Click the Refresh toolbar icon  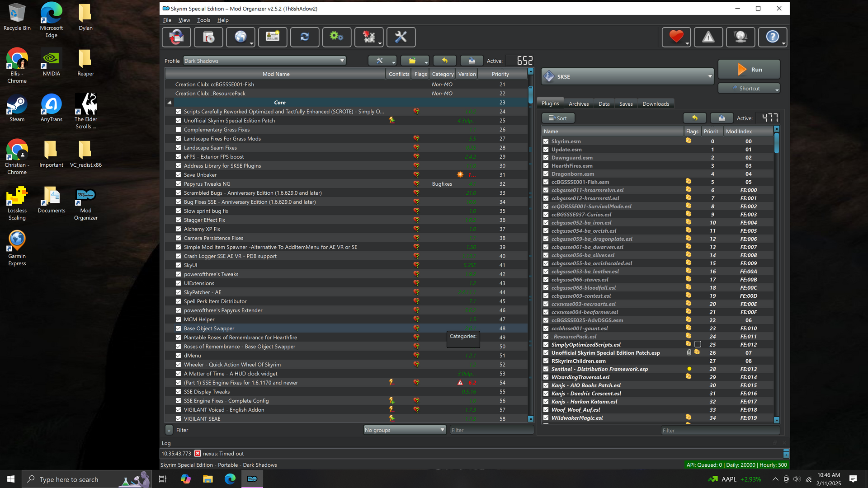coord(305,37)
